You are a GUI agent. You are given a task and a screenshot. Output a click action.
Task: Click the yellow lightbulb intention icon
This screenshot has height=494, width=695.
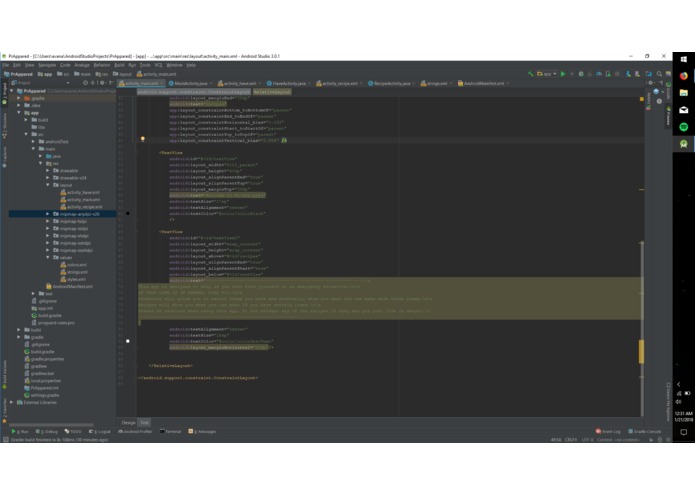(143, 139)
